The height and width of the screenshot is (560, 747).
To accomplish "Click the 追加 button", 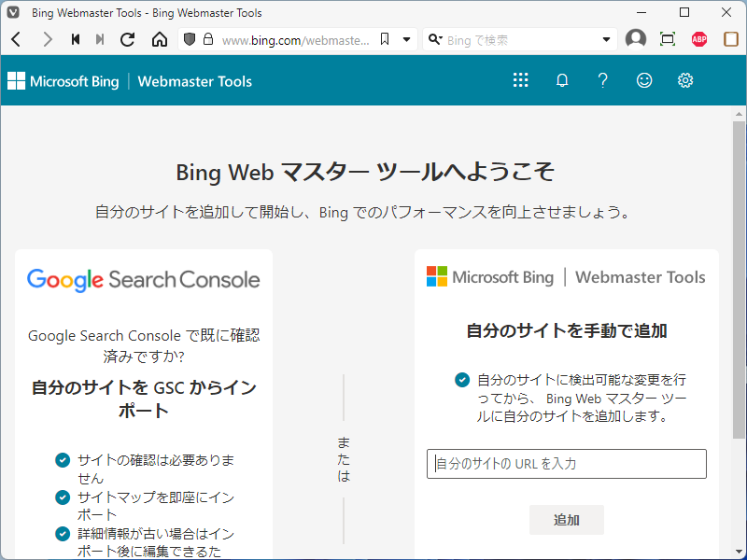I will (x=567, y=520).
